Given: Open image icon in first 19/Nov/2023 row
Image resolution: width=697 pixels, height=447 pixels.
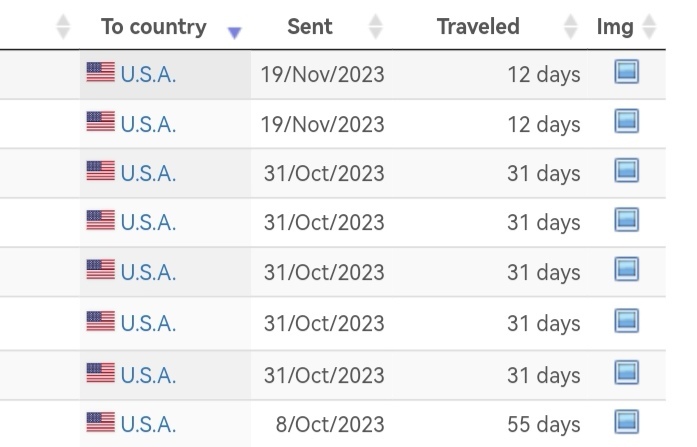Looking at the screenshot, I should pyautogui.click(x=626, y=72).
